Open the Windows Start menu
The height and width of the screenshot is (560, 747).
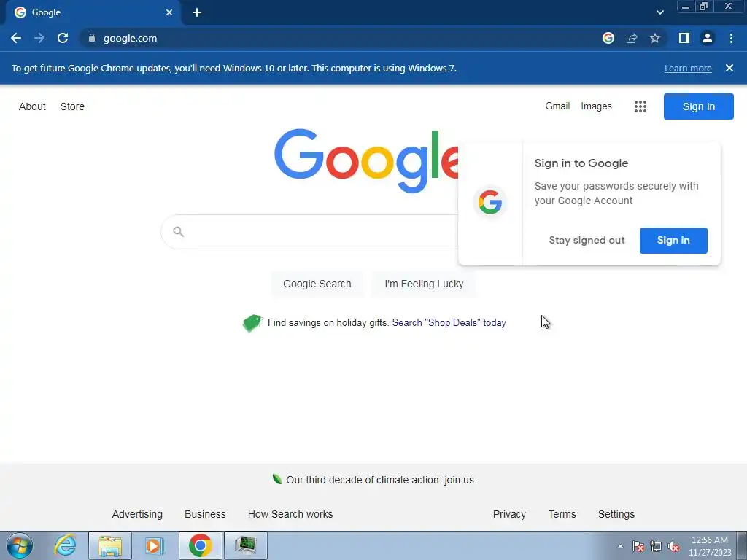coord(19,545)
